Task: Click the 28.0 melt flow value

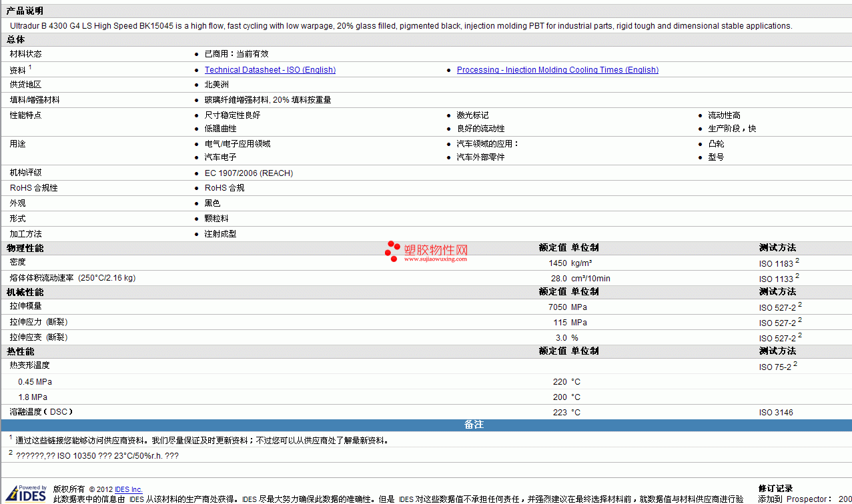Action: point(559,279)
